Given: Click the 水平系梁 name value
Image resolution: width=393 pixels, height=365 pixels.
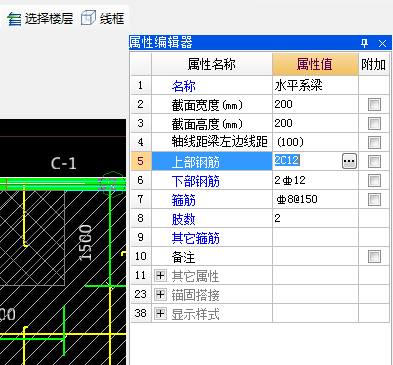Looking at the screenshot, I should tap(298, 86).
